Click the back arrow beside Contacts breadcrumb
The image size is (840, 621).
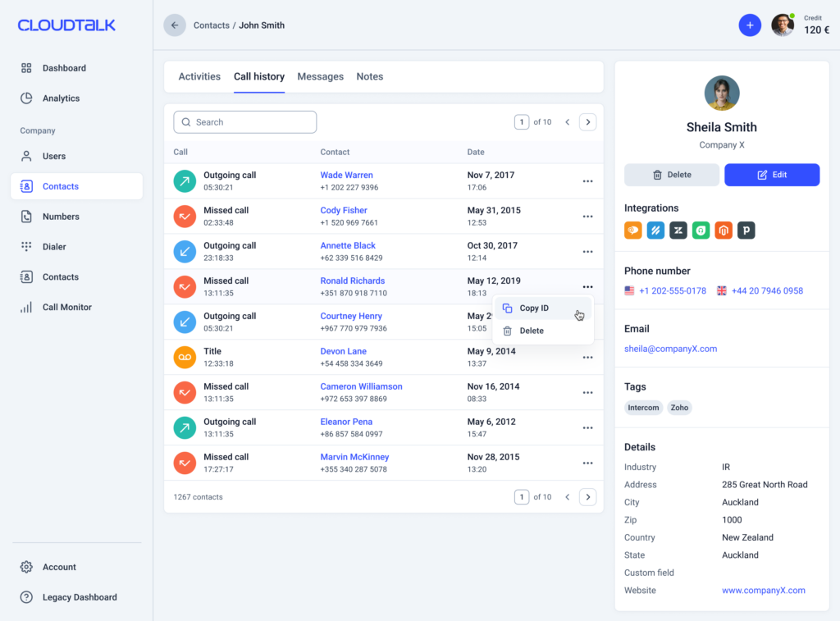(175, 25)
